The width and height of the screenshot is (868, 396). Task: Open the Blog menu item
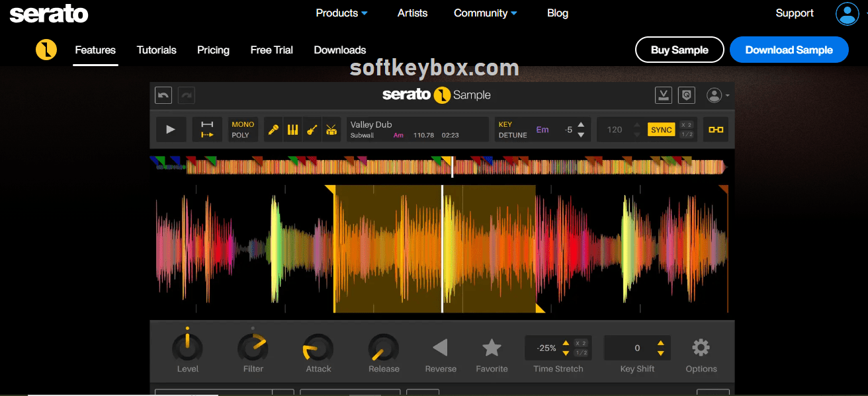click(557, 13)
